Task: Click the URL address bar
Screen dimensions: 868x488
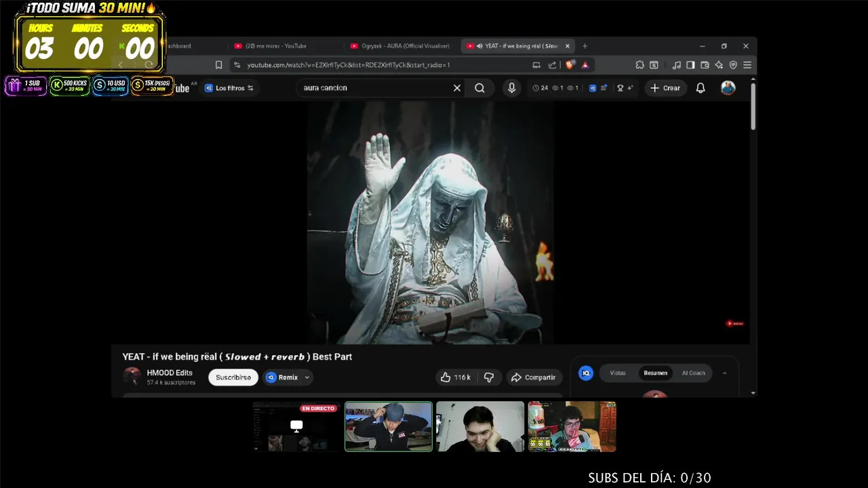Action: (x=387, y=65)
